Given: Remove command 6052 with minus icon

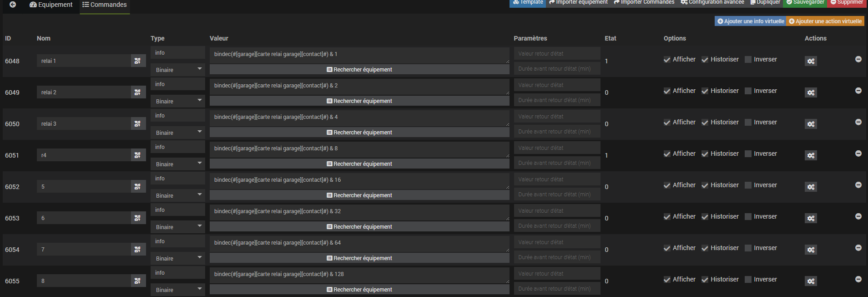Looking at the screenshot, I should [858, 185].
